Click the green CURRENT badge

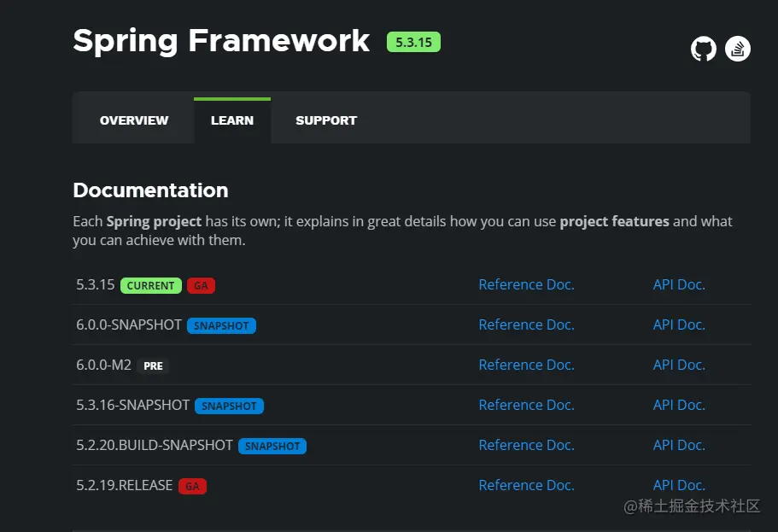point(151,286)
